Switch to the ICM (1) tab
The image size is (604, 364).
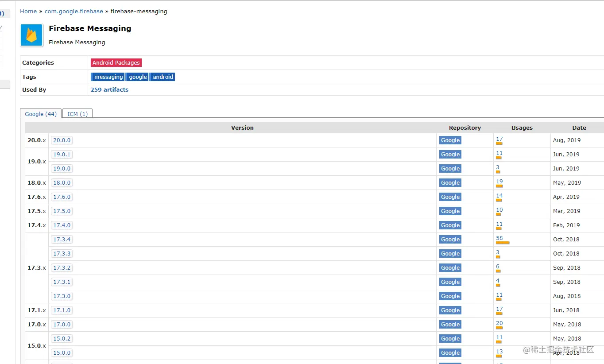point(77,113)
